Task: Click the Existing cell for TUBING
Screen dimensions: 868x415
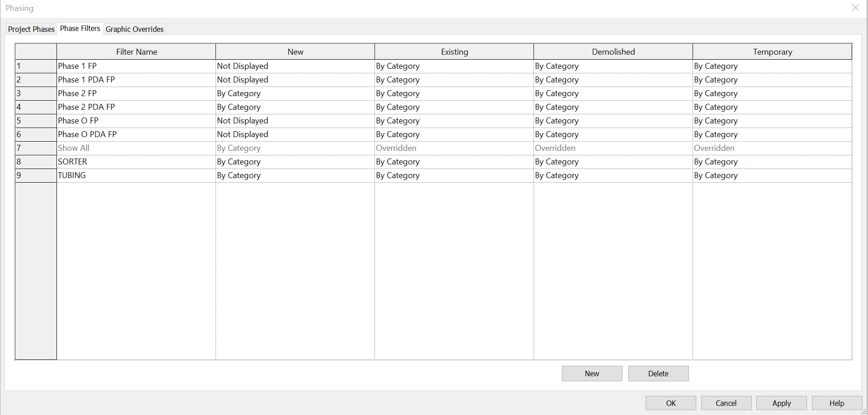Action: pyautogui.click(x=454, y=175)
